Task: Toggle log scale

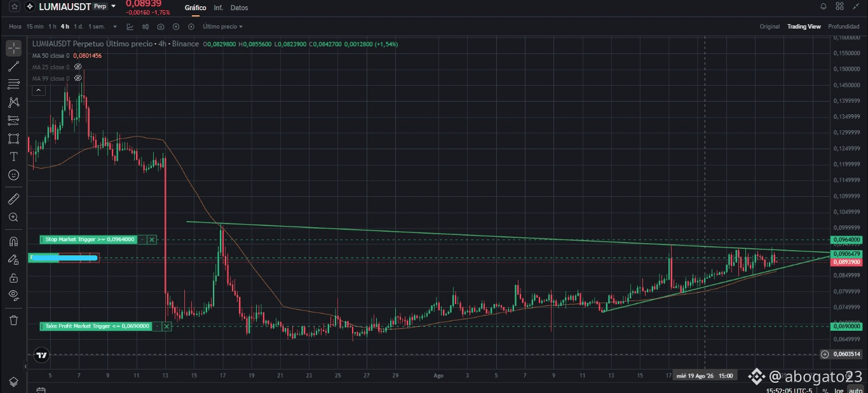Action: point(839,391)
